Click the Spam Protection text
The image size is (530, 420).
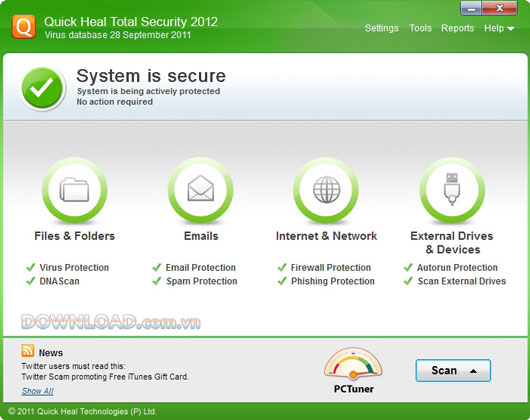(x=201, y=281)
